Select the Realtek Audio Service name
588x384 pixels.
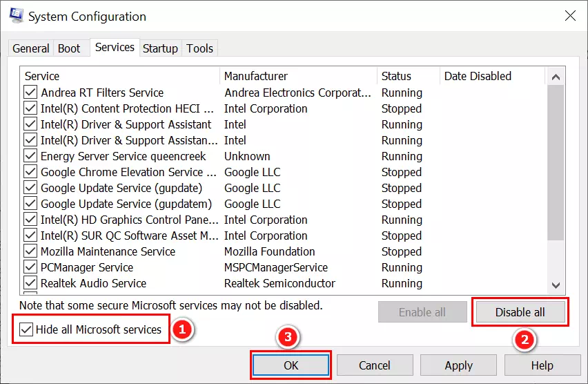click(93, 283)
